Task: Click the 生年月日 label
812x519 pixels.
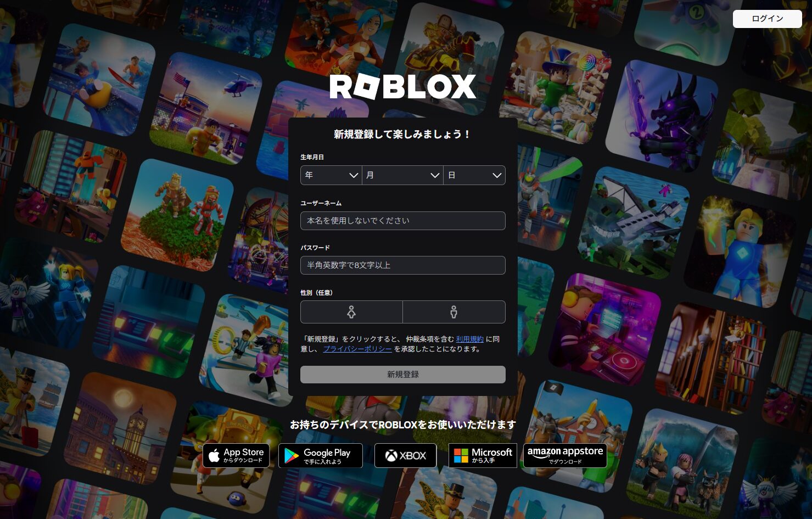Action: [312, 158]
